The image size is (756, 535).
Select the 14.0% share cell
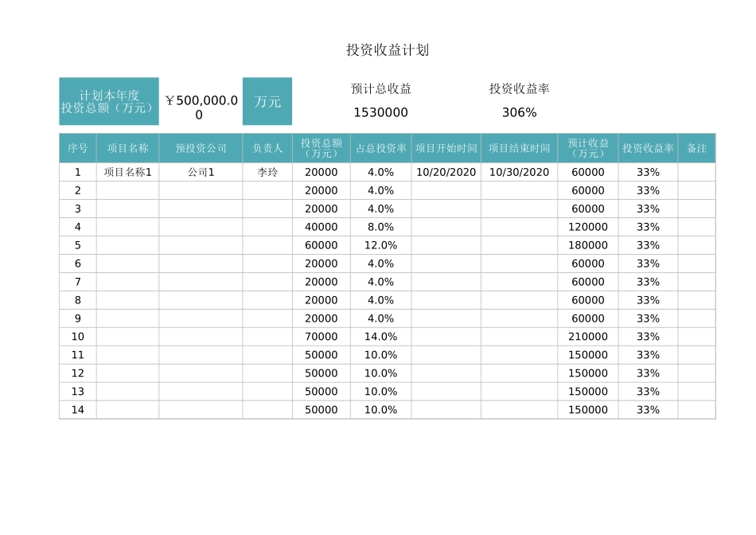[x=381, y=336]
